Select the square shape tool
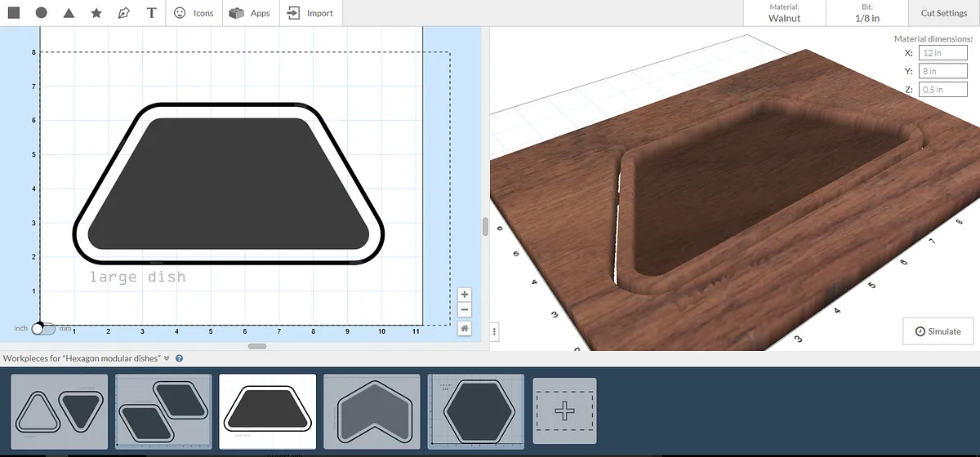Image resolution: width=980 pixels, height=457 pixels. coord(14,13)
